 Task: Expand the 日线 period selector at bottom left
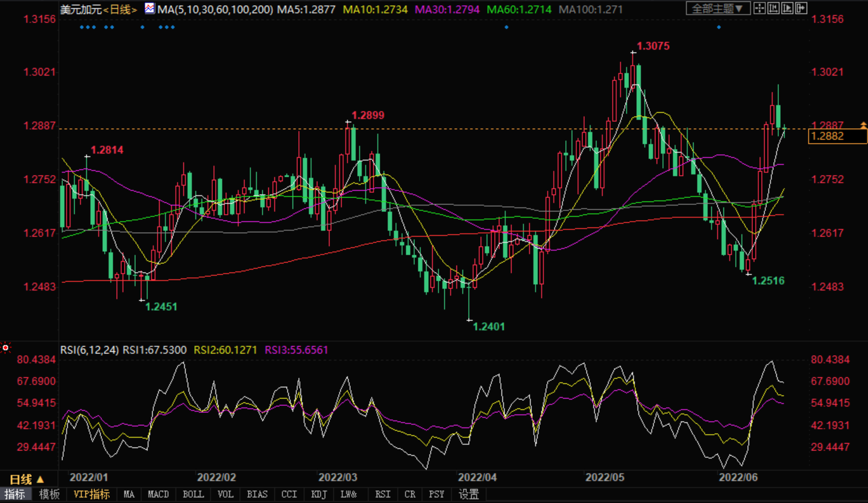click(27, 479)
